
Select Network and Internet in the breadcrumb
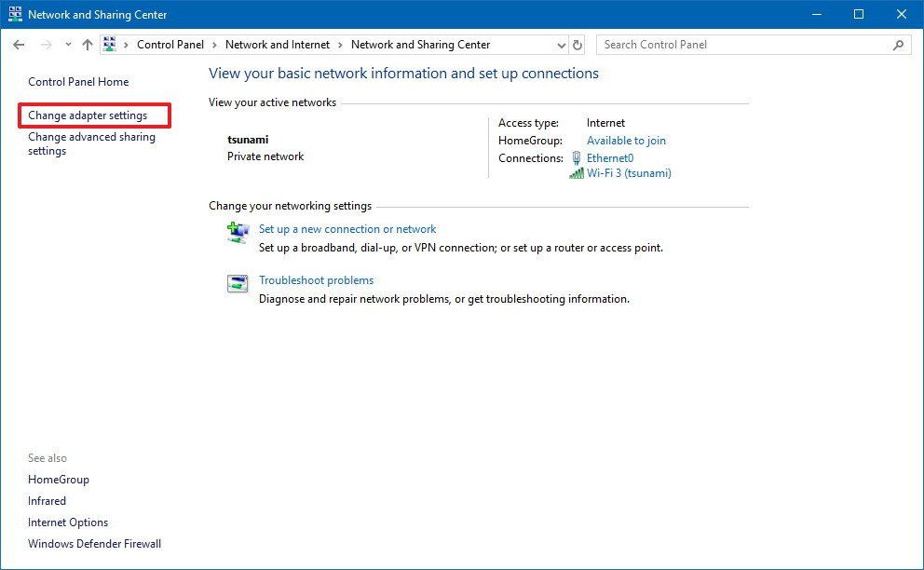[x=278, y=44]
